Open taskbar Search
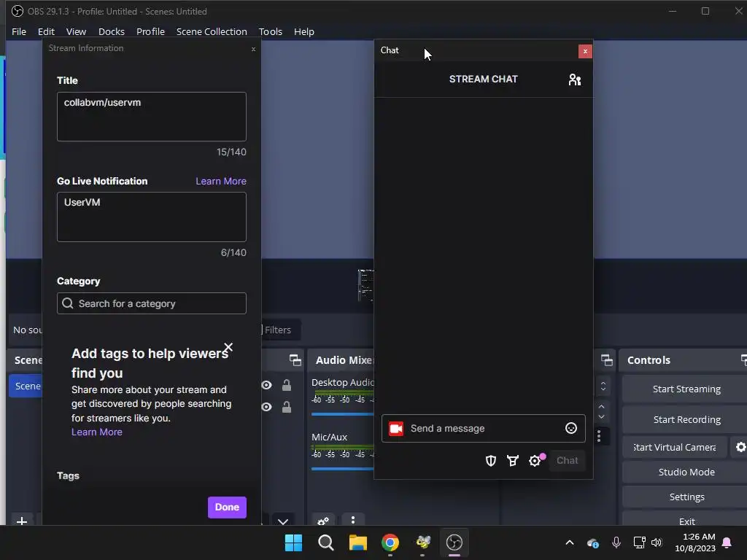747x560 pixels. click(x=326, y=542)
